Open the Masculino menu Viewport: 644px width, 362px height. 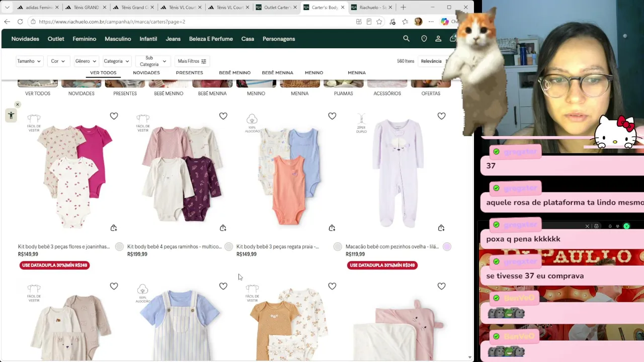pos(118,39)
